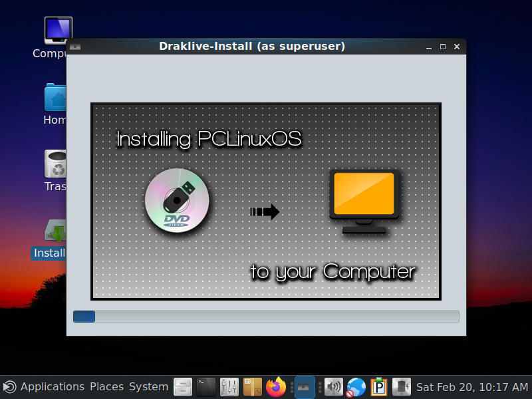Open the network globe tray icon
Image resolution: width=532 pixels, height=399 pixels.
pos(356,387)
